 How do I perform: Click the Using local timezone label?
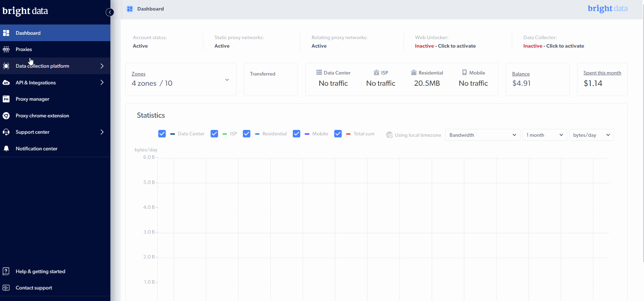coord(418,135)
